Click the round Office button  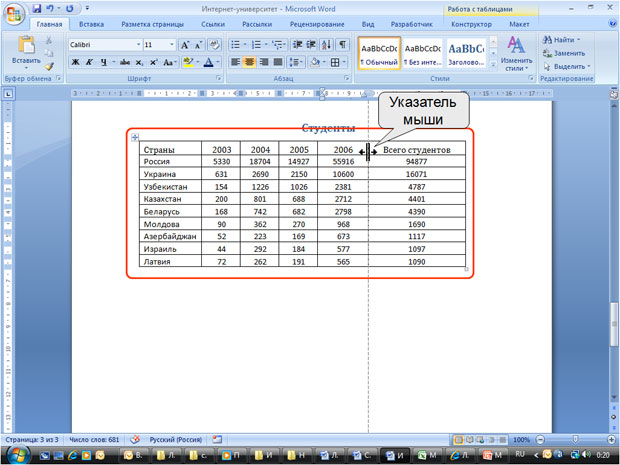click(x=14, y=12)
